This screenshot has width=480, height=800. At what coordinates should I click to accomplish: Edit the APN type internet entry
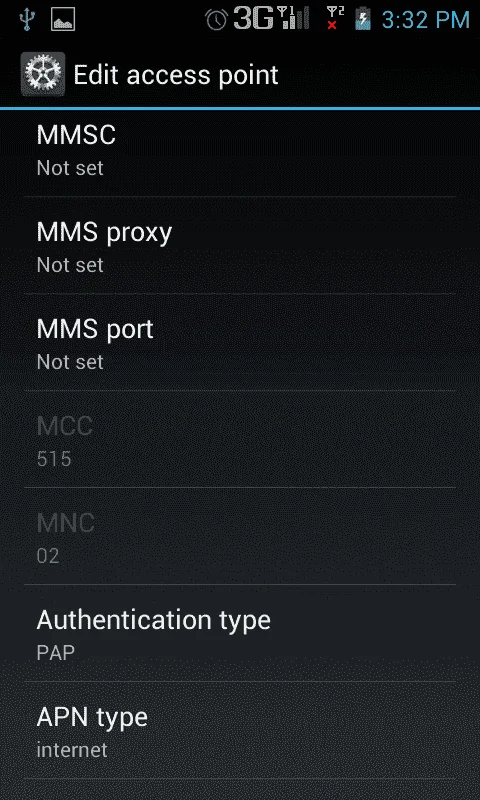click(240, 730)
